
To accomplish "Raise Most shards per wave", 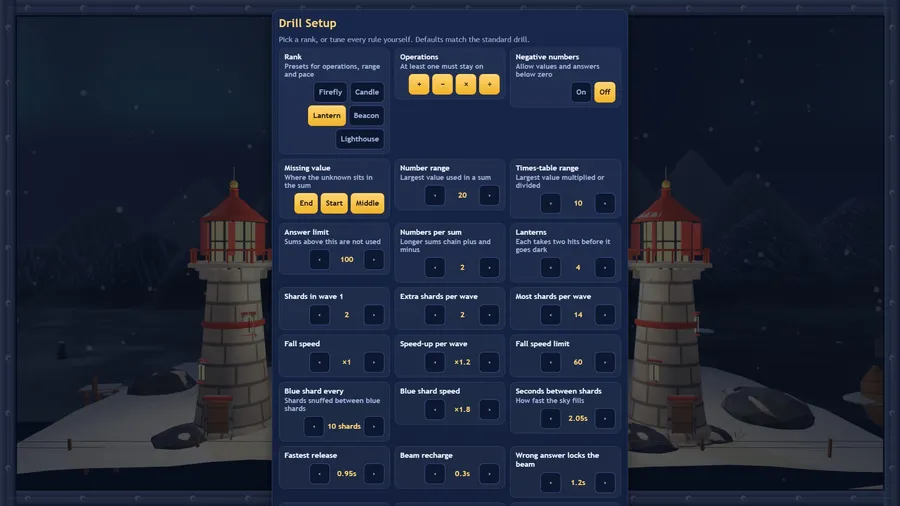I will pyautogui.click(x=605, y=314).
